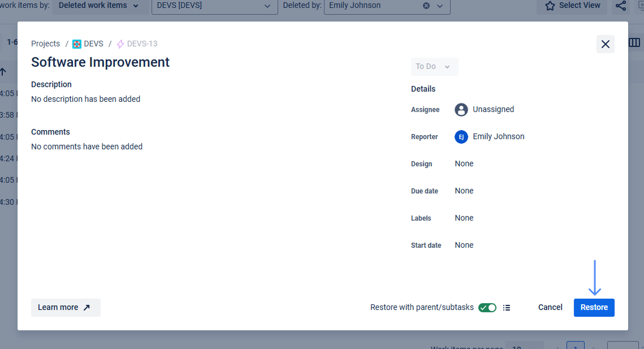Screen dimensions: 644x349
Task: Open the parent/subtasks list icon
Action: coord(507,308)
